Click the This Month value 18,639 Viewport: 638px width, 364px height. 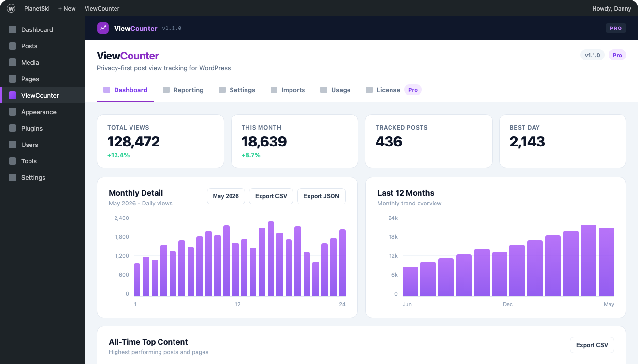click(x=264, y=141)
